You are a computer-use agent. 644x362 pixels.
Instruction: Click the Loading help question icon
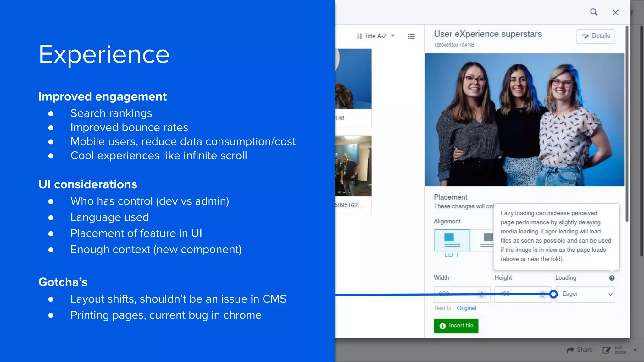(x=612, y=278)
